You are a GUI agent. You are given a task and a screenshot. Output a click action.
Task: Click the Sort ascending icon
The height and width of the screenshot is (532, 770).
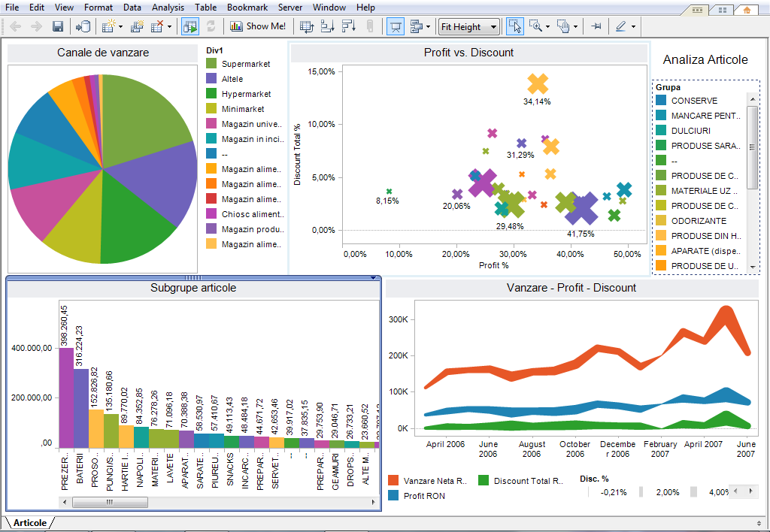[x=327, y=26]
